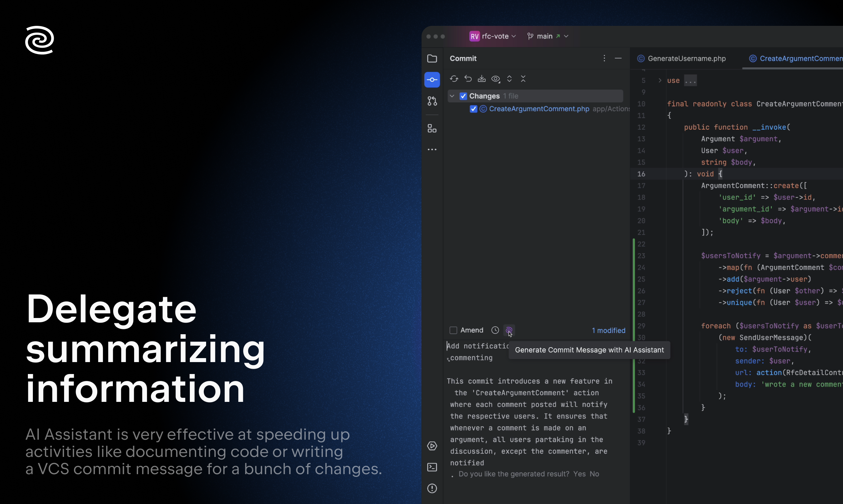Open the Terminal tool window
Viewport: 843px width, 504px height.
(432, 467)
